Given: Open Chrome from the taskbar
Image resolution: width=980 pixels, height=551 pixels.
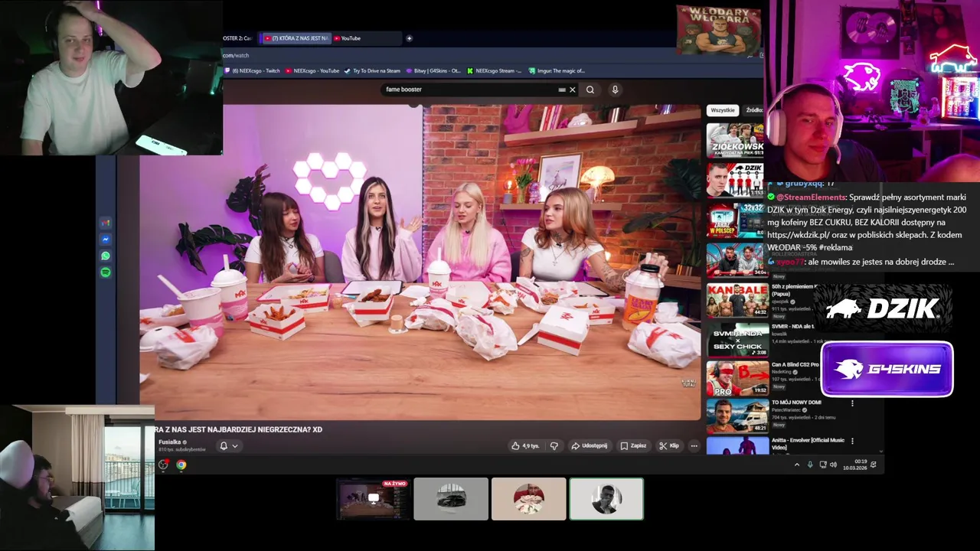Looking at the screenshot, I should (181, 465).
